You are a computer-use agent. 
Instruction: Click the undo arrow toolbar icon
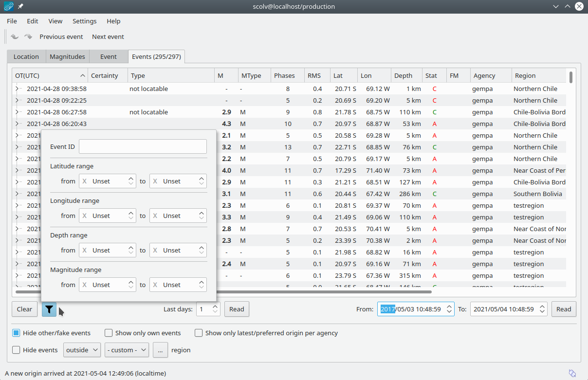(15, 36)
